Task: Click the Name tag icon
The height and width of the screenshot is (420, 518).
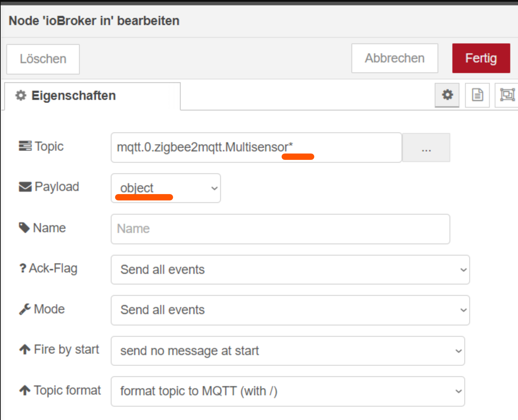Action: coord(24,228)
